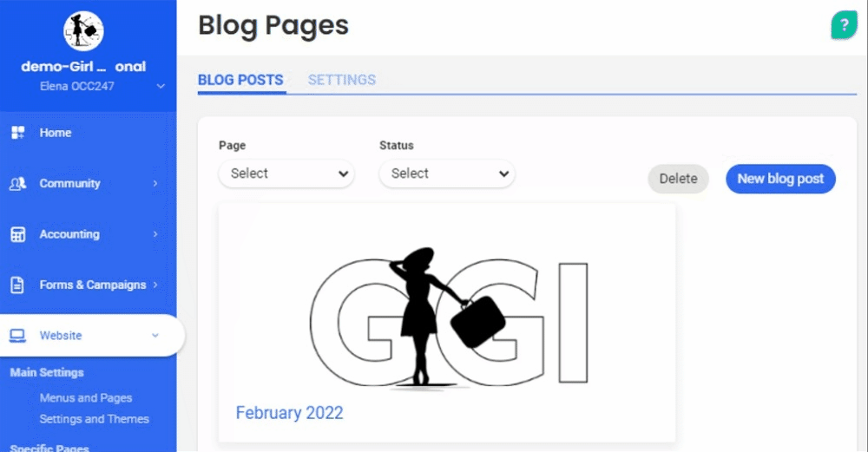Expand the Community submenu chevron
This screenshot has width=868, height=452.
[x=155, y=184]
